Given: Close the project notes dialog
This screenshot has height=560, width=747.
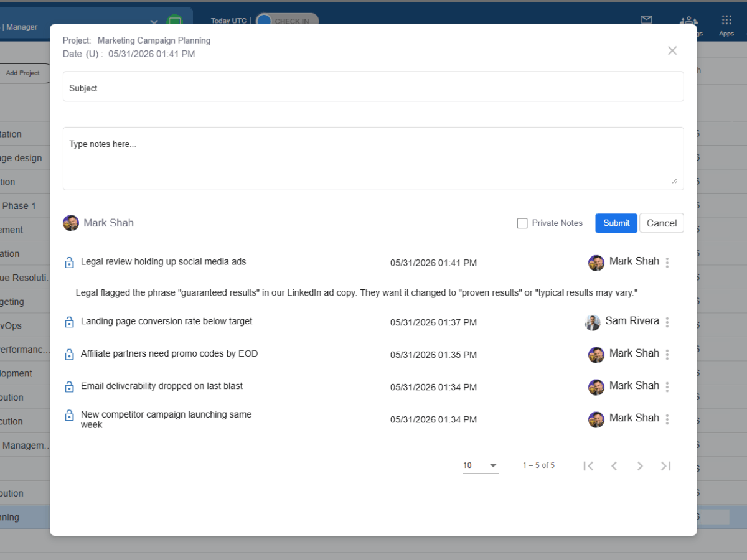Looking at the screenshot, I should click(x=672, y=50).
